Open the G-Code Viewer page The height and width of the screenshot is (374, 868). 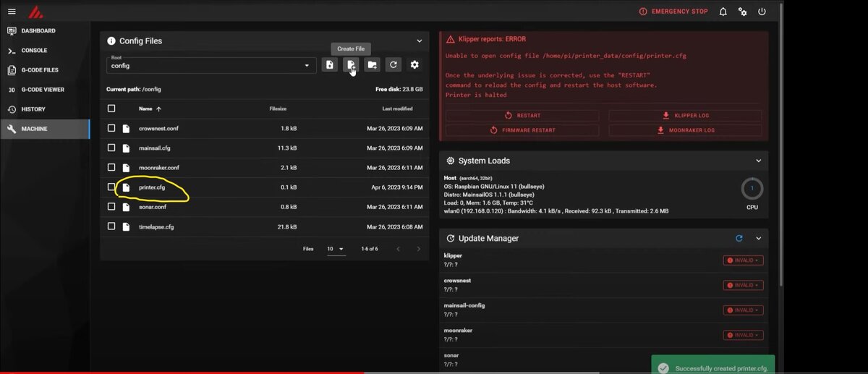(x=45, y=90)
